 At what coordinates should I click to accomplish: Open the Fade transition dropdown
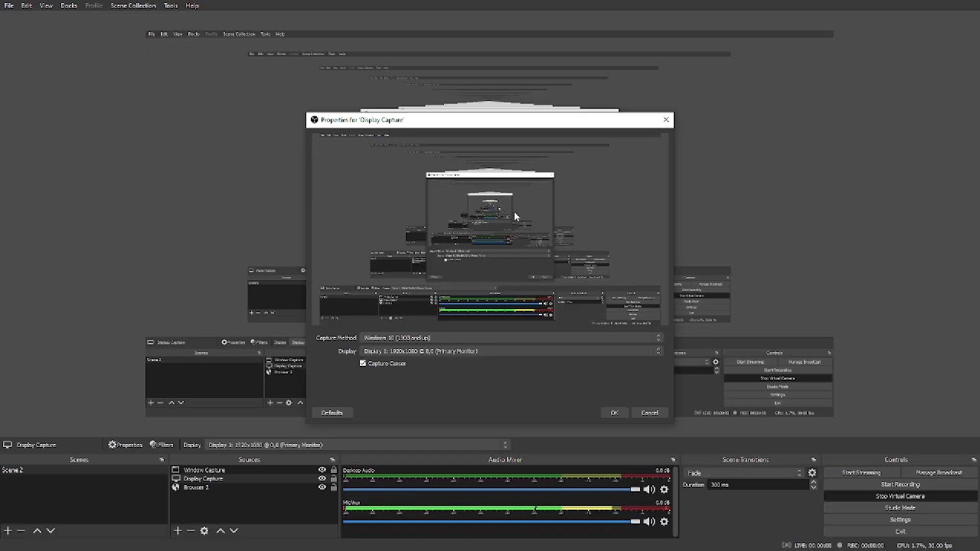743,473
